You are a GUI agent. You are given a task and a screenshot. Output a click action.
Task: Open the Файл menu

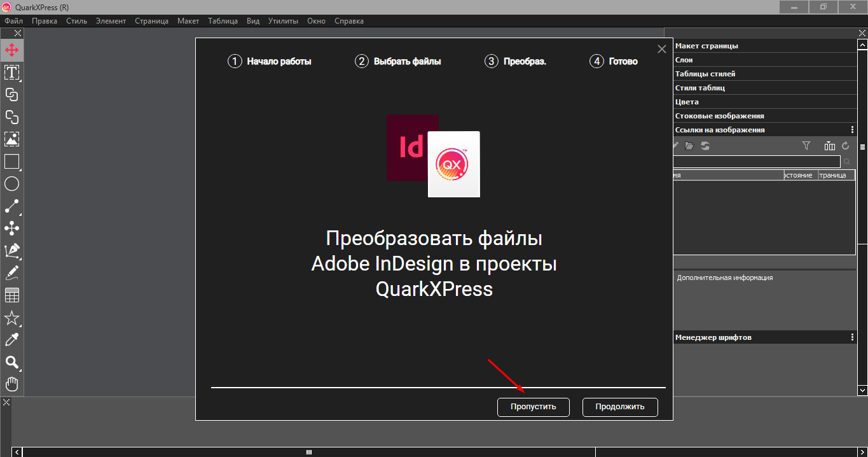[x=13, y=21]
